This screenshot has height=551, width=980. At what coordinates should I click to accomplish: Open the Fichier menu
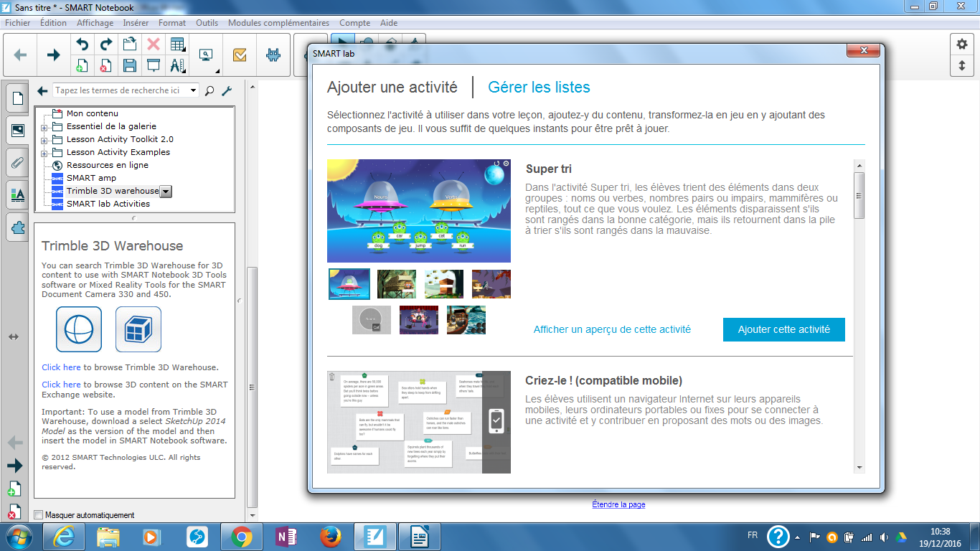pyautogui.click(x=18, y=23)
